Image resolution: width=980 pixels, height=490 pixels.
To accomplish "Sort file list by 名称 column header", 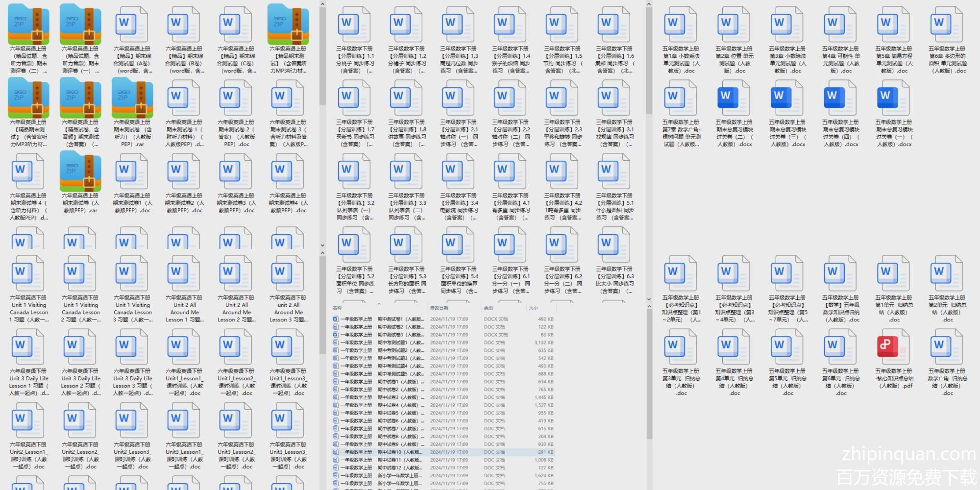I will (338, 308).
